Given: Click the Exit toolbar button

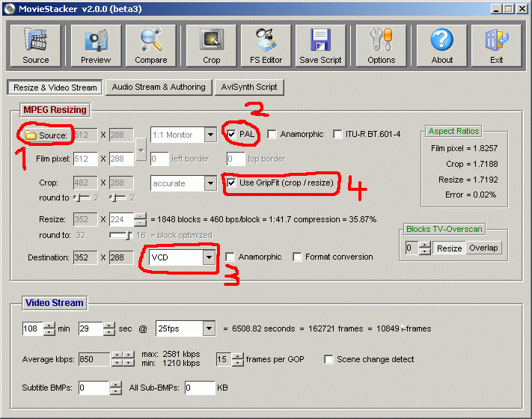Looking at the screenshot, I should pos(496,46).
